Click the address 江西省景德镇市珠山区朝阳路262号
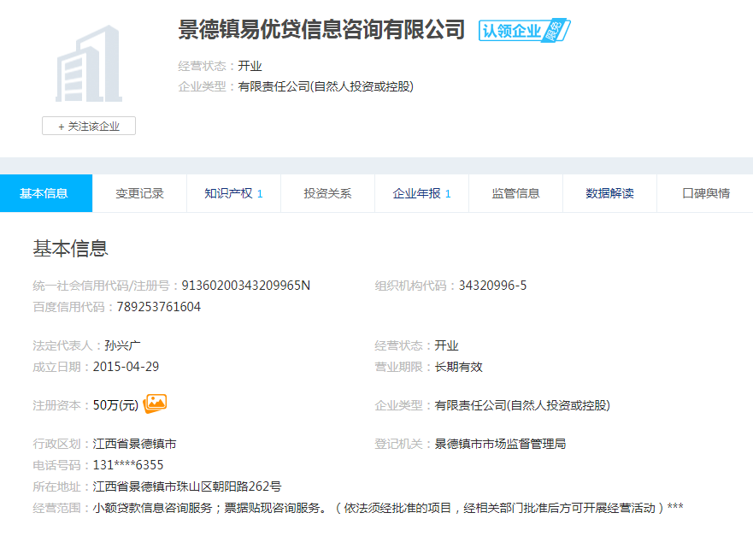Viewport: 753px width, 560px height. (x=187, y=486)
